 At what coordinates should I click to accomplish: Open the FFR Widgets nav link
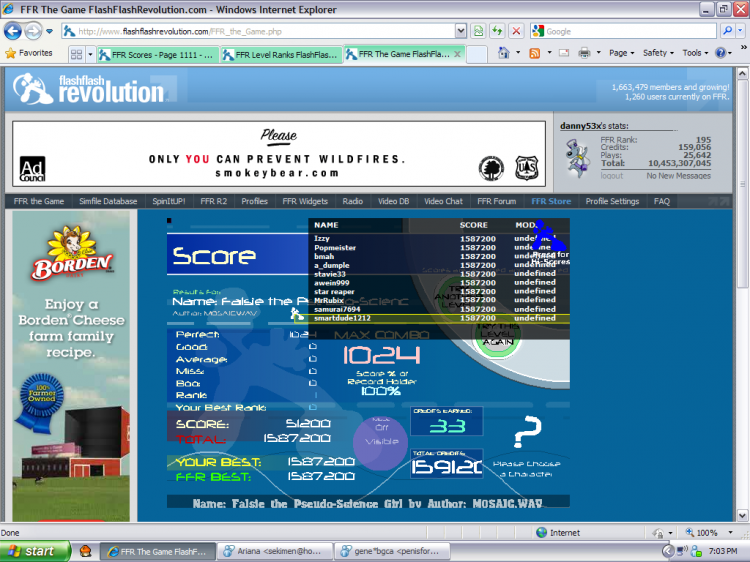coord(305,201)
